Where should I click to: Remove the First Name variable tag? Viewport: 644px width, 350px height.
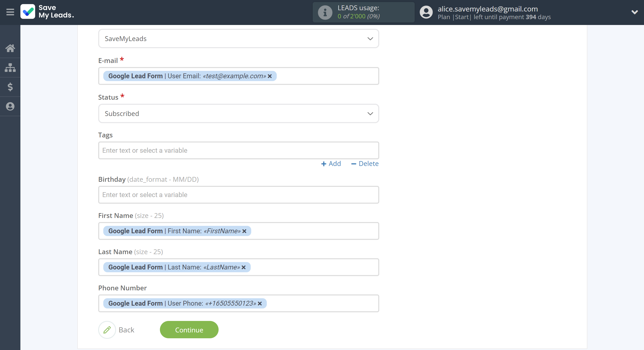[x=244, y=231]
